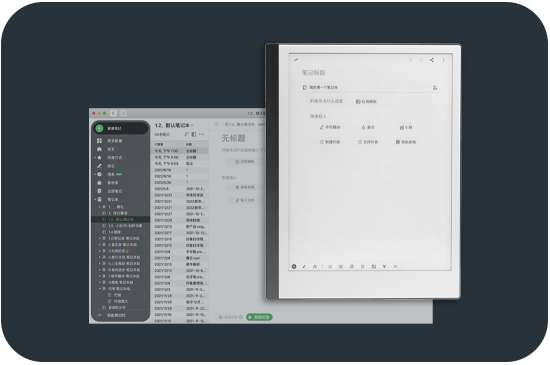Open the three-dot menu in the note list header
This screenshot has width=550, height=365.
(x=201, y=134)
